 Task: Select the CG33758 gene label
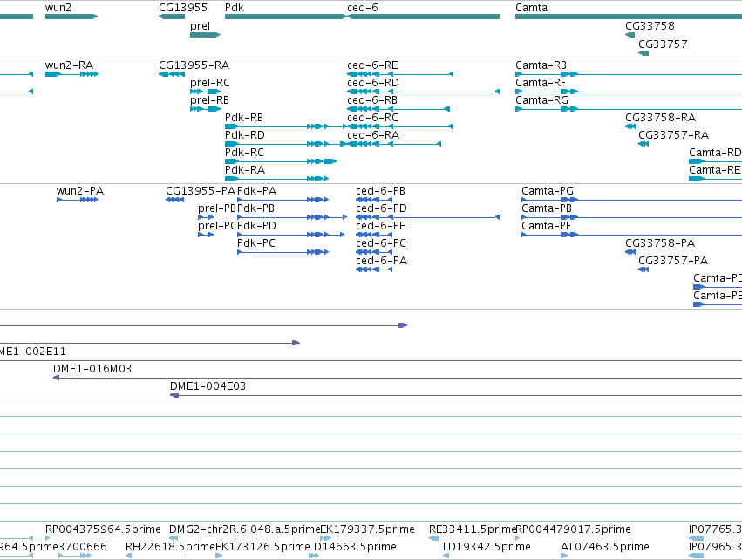[x=650, y=26]
